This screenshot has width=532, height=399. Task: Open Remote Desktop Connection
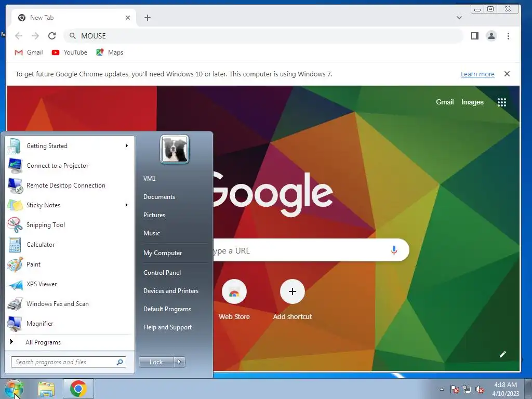click(x=69, y=185)
